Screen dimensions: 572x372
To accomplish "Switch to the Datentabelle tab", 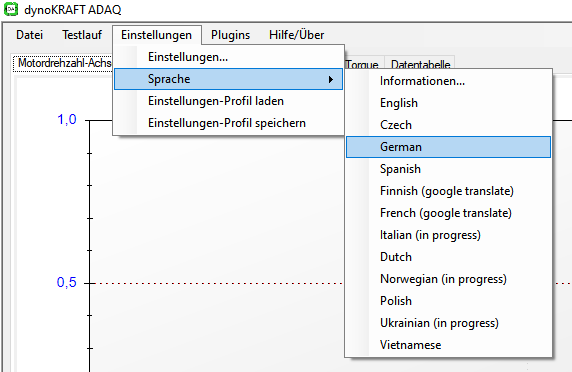I will tap(420, 63).
